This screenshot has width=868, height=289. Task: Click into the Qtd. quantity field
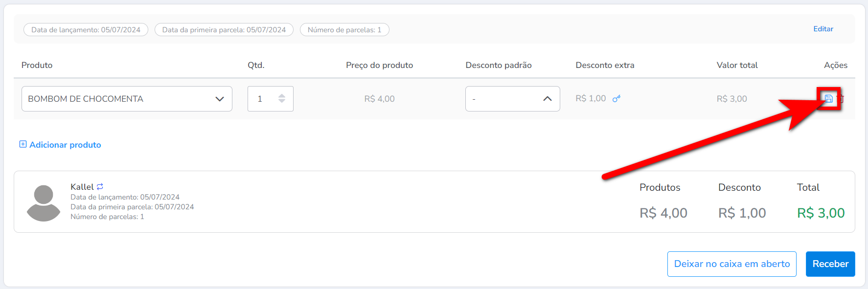pyautogui.click(x=262, y=99)
